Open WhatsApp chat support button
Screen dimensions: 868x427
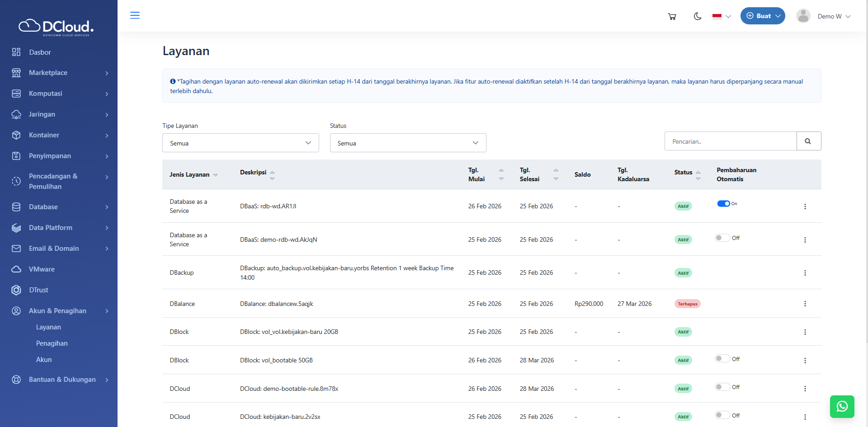(x=842, y=406)
